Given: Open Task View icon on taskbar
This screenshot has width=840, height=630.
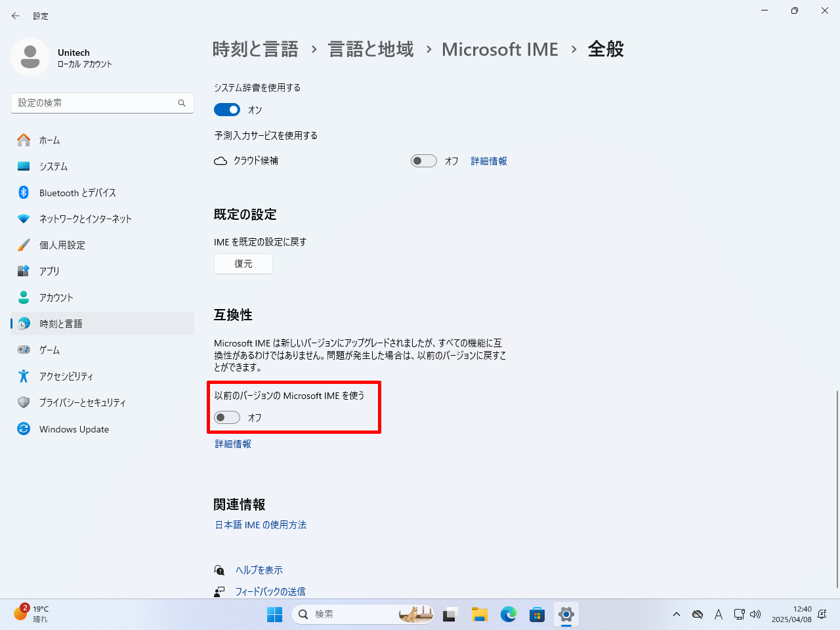Looking at the screenshot, I should tap(450, 614).
